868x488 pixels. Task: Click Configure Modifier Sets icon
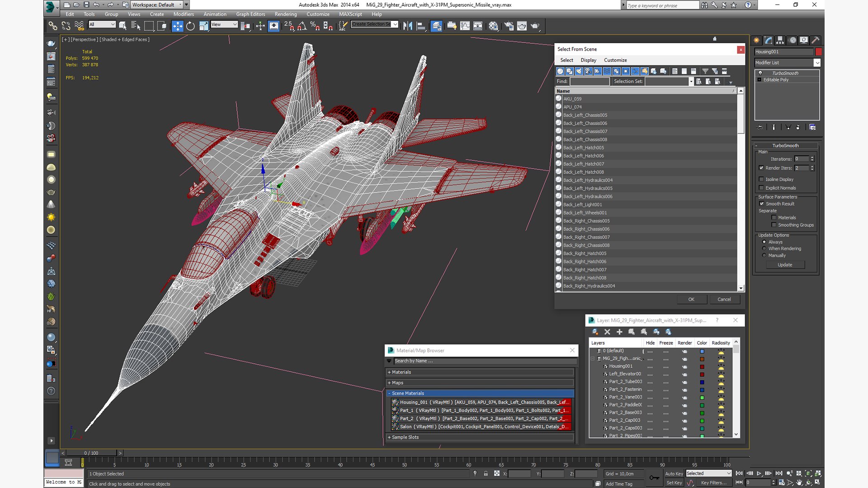pos(812,127)
